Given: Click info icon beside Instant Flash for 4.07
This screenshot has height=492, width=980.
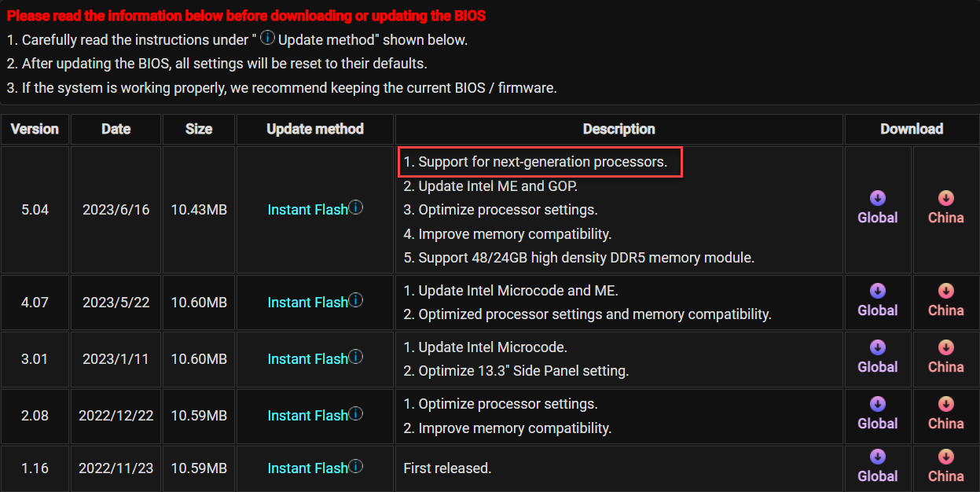Looking at the screenshot, I should pyautogui.click(x=356, y=301).
